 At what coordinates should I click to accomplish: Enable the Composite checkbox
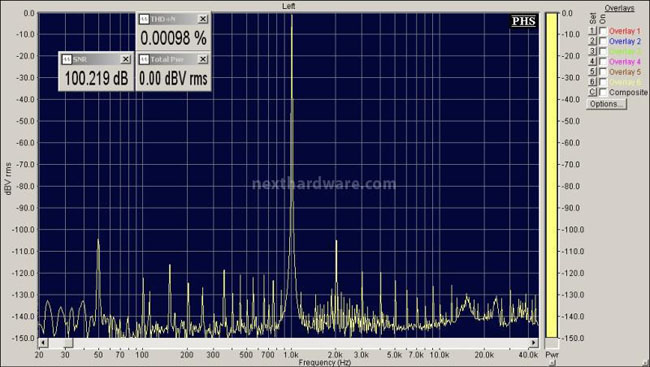point(603,92)
